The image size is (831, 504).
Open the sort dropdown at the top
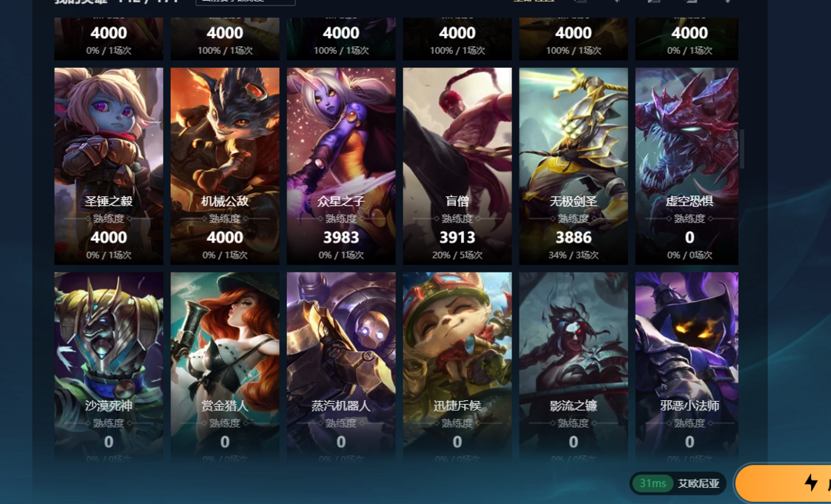click(x=245, y=2)
